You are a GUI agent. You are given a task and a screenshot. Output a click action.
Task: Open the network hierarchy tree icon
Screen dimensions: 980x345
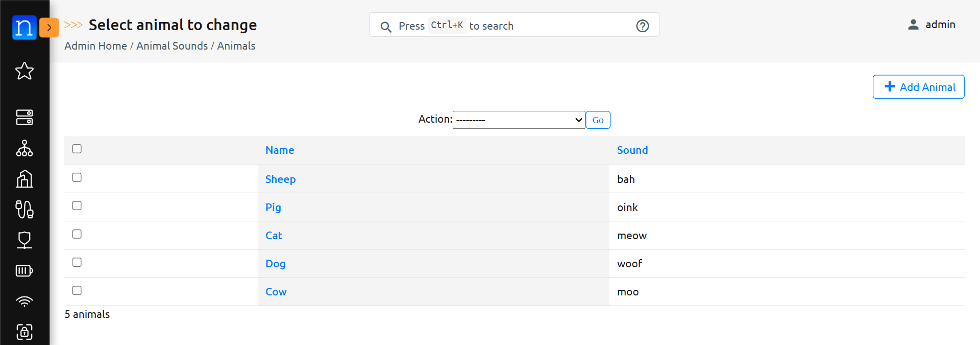point(24,148)
